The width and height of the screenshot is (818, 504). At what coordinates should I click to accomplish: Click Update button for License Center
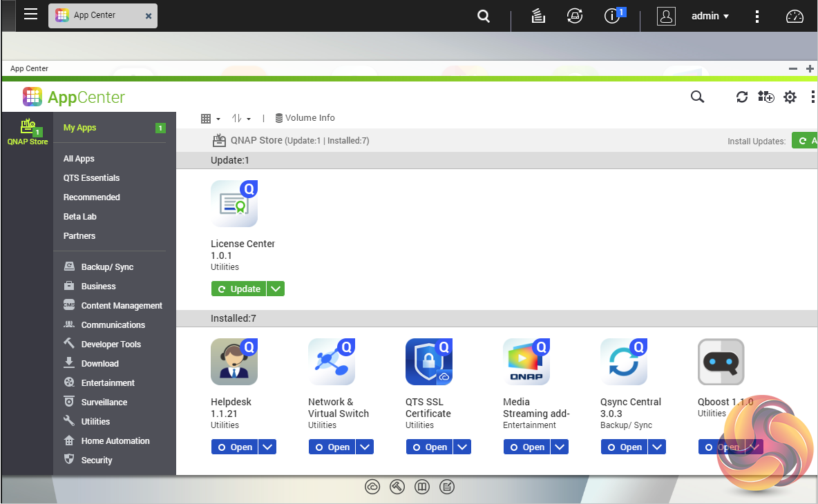[238, 289]
